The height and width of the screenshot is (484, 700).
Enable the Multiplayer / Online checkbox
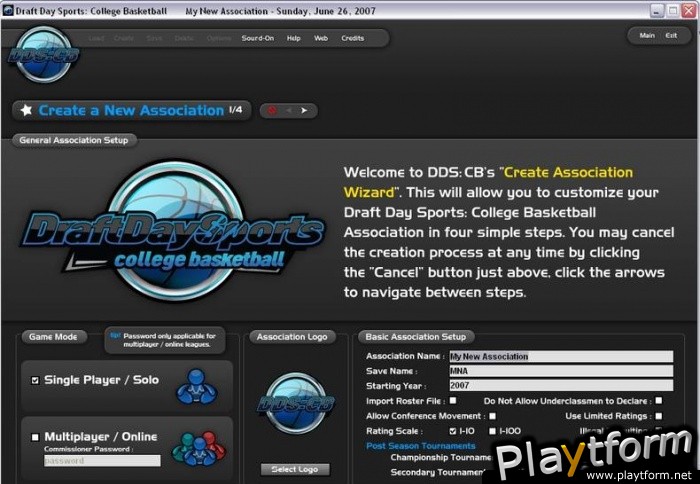tap(36, 437)
